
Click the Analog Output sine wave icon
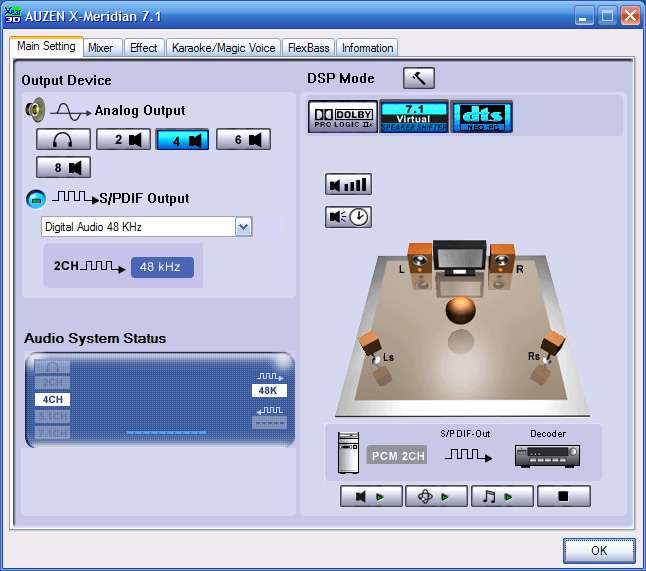point(70,111)
